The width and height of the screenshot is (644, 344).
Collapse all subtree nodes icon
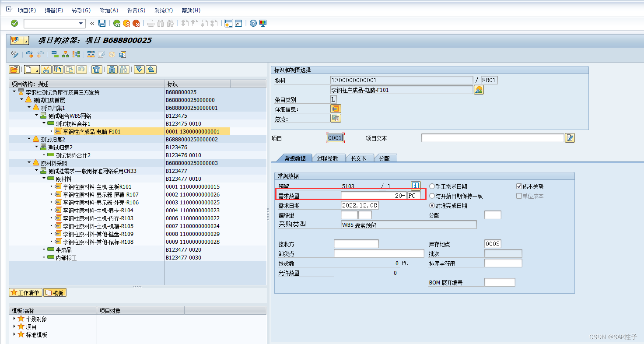(x=151, y=69)
